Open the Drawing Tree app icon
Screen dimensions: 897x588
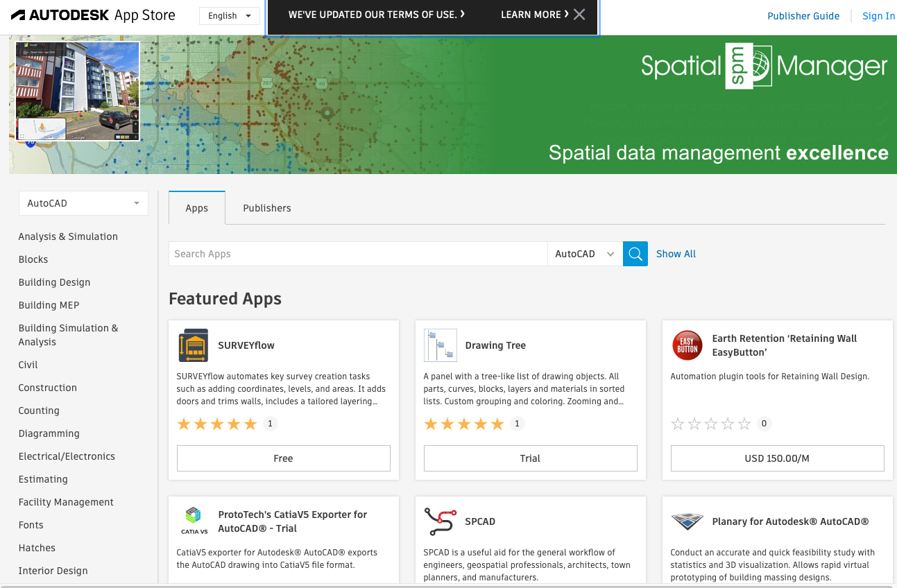(x=441, y=345)
